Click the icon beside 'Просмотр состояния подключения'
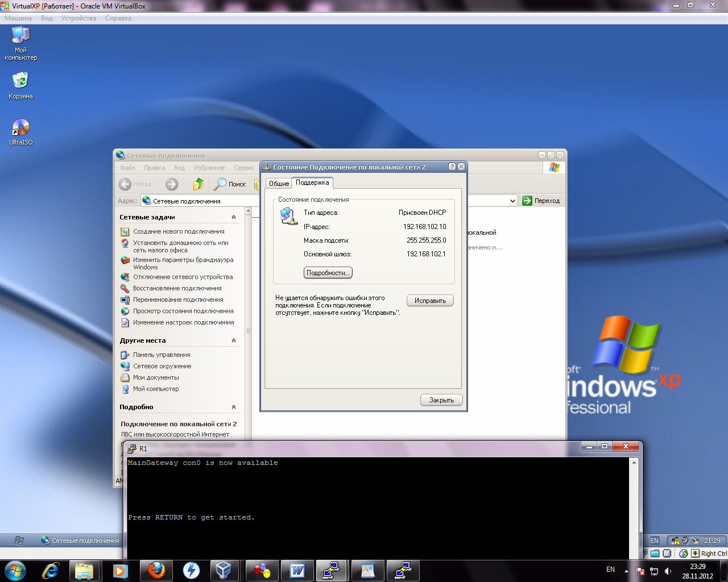The image size is (728, 582). click(x=125, y=311)
